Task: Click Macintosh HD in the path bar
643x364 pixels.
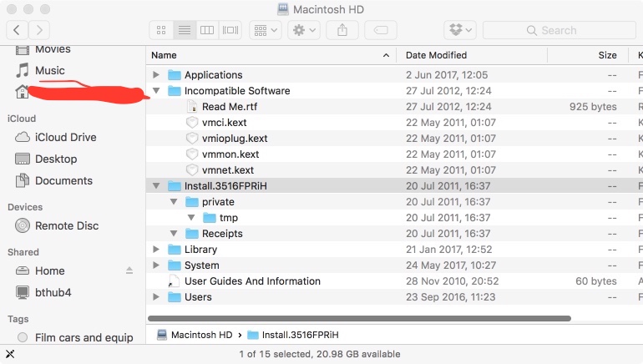Action: click(x=195, y=335)
